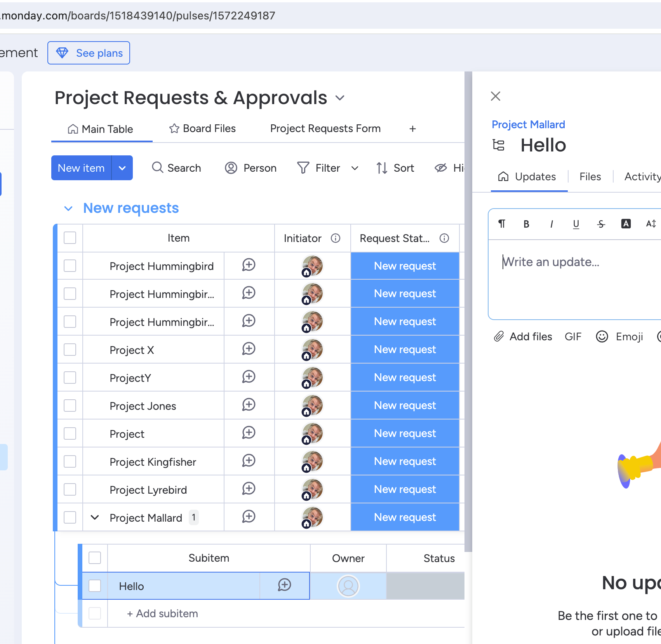Click the Request Status column info icon

(x=444, y=238)
